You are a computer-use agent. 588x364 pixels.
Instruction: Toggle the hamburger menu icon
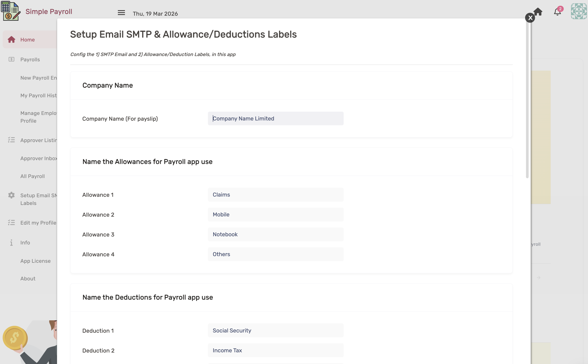pos(121,13)
